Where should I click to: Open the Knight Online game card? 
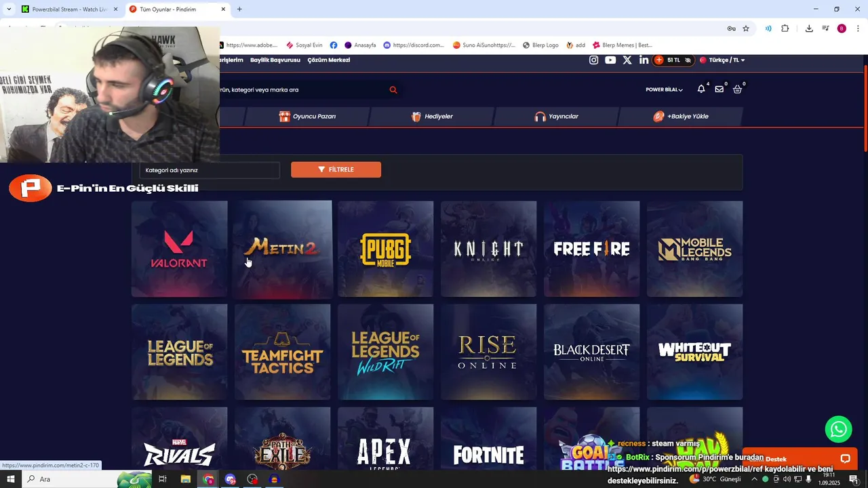point(489,249)
